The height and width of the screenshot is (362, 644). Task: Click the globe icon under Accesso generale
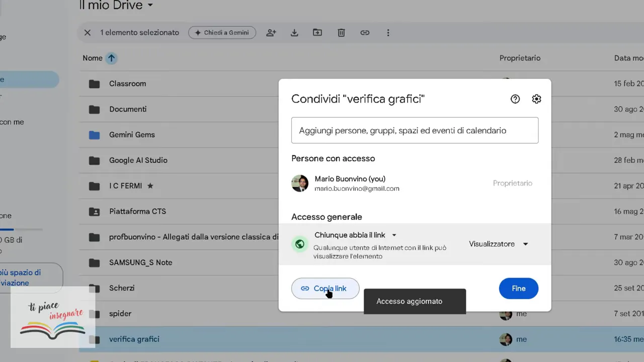point(300,244)
